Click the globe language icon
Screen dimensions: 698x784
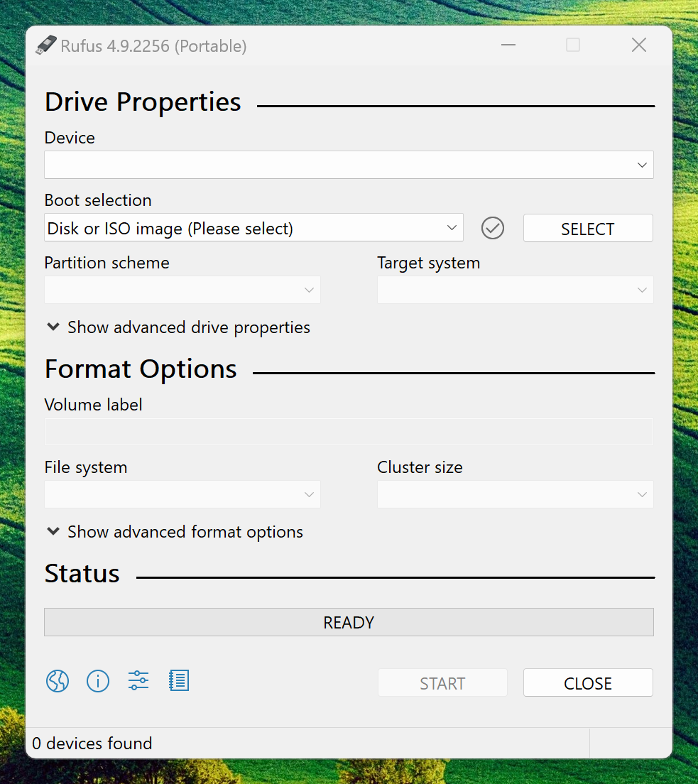(58, 682)
